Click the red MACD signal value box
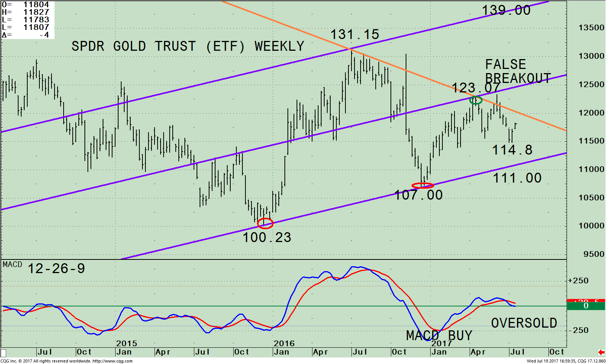This screenshot has height=364, width=606. 586,301
